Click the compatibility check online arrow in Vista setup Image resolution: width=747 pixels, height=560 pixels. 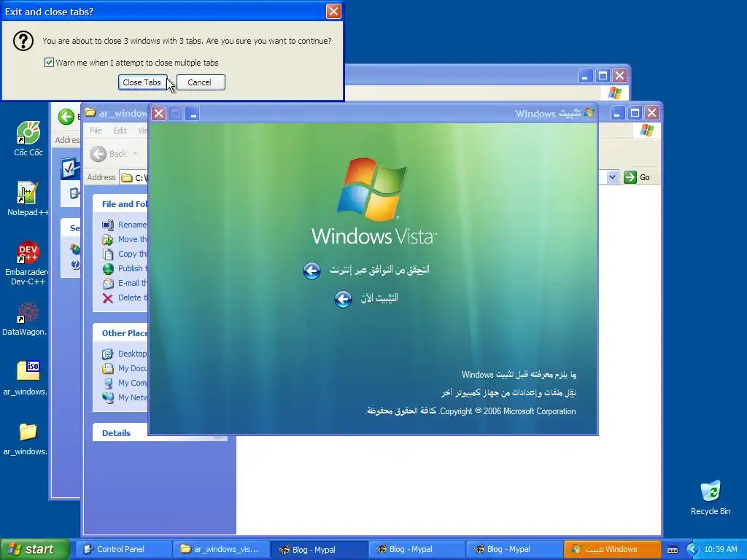(x=312, y=271)
